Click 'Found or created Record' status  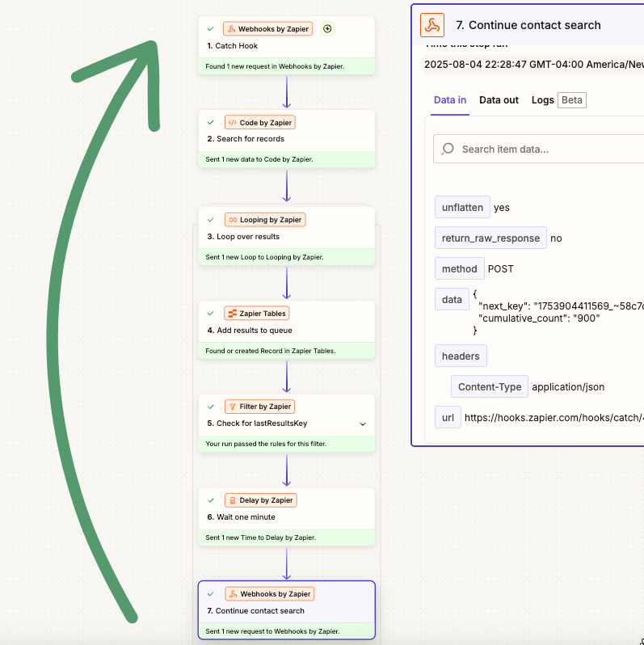(x=271, y=351)
